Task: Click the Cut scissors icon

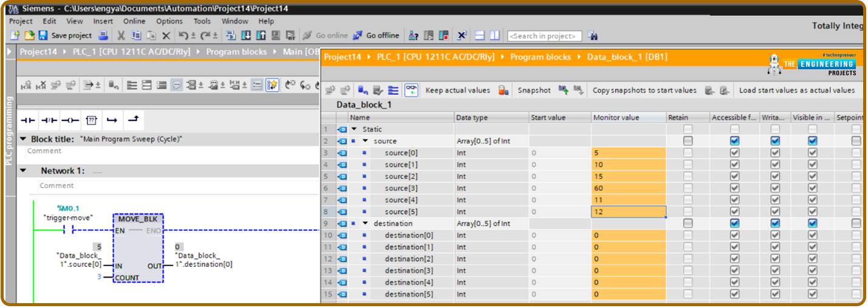Action: coord(121,35)
